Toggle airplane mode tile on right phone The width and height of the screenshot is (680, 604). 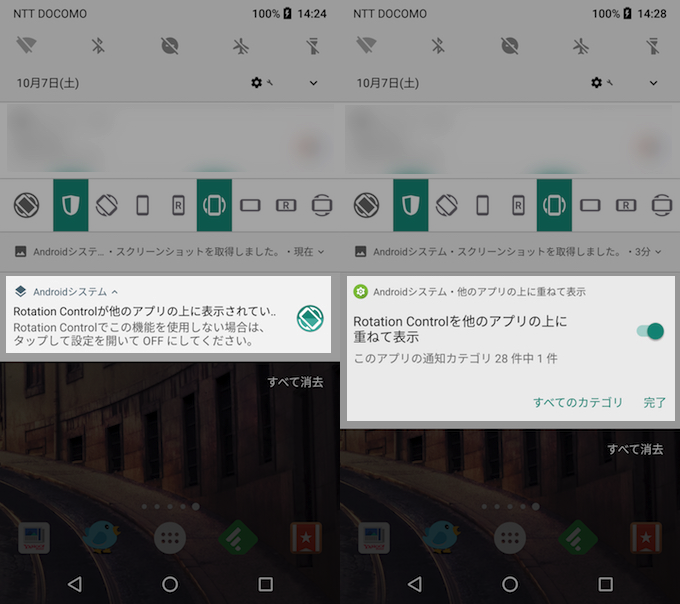tap(582, 46)
